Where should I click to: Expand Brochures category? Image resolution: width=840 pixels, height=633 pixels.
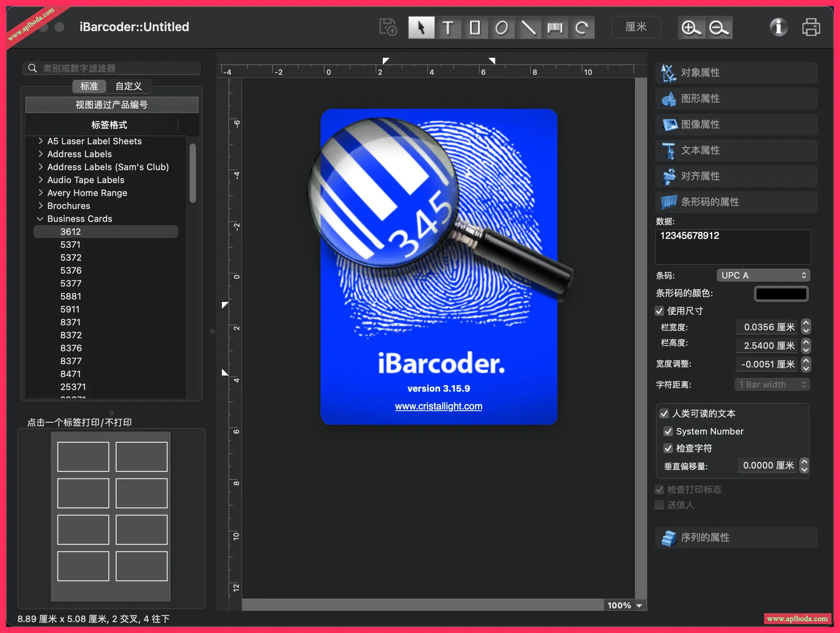(40, 206)
